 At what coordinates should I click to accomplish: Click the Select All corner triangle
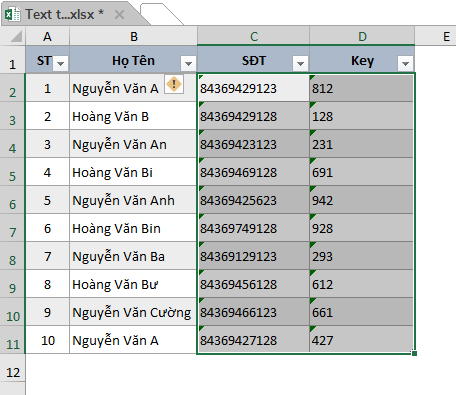[x=16, y=36]
